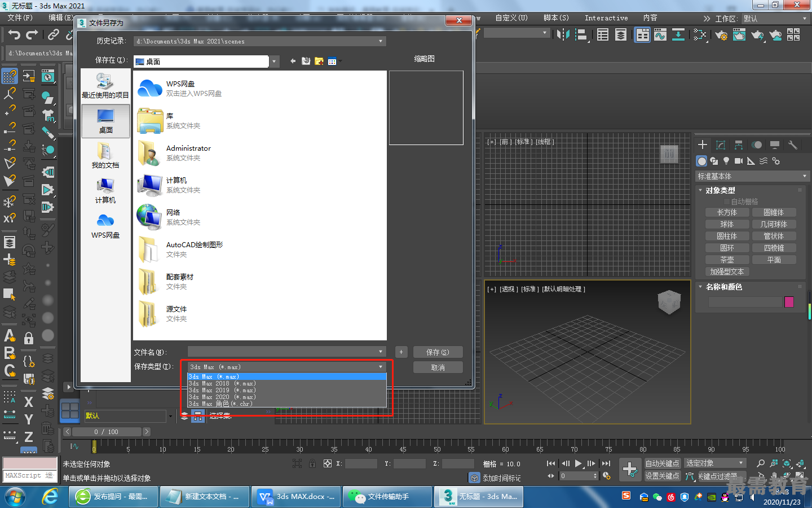Open the 保存在 desktop location dropdown
Screen dimensions: 812x508
(275, 62)
